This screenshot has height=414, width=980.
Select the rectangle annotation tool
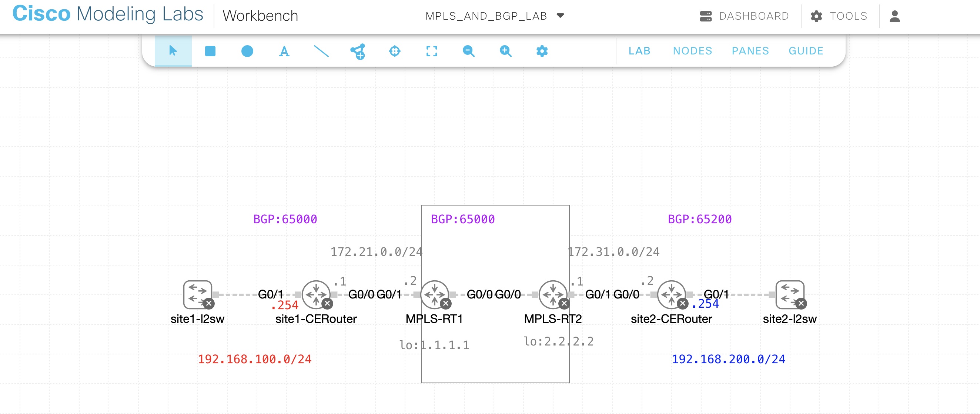pos(210,51)
